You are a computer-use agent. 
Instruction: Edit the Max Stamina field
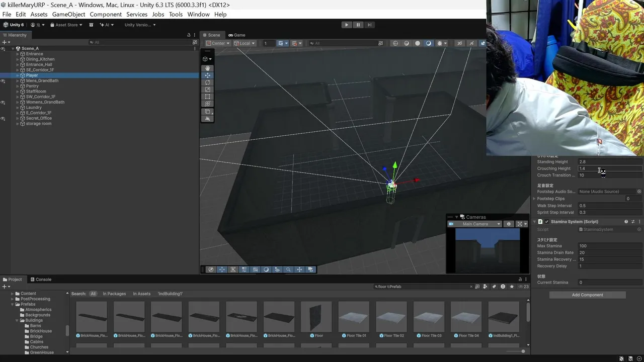pos(610,246)
